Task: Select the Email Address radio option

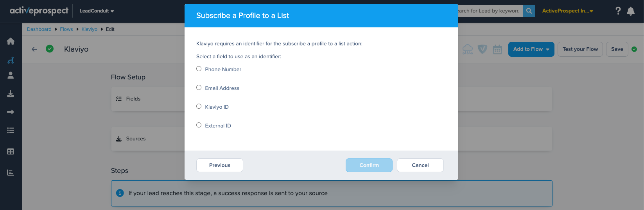Action: 199,88
